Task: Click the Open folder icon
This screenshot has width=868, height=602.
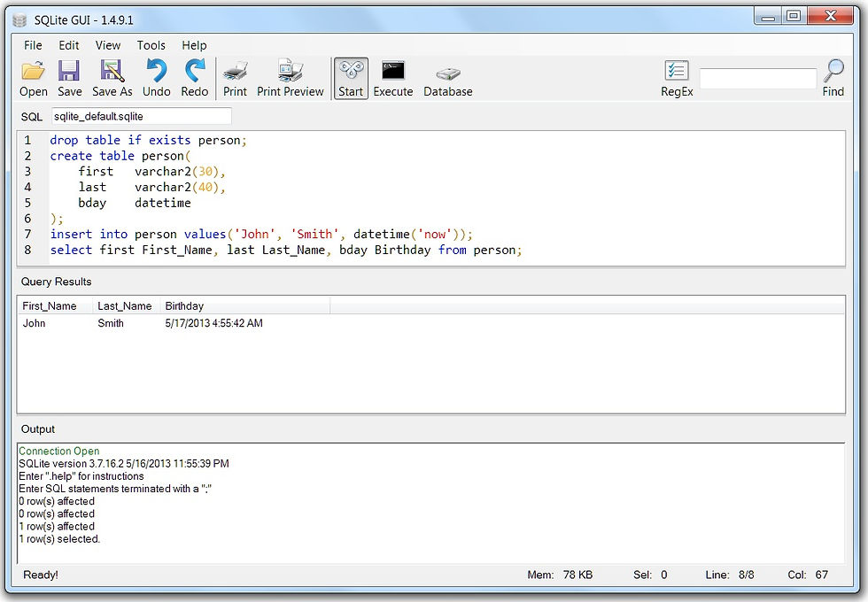Action: [34, 71]
